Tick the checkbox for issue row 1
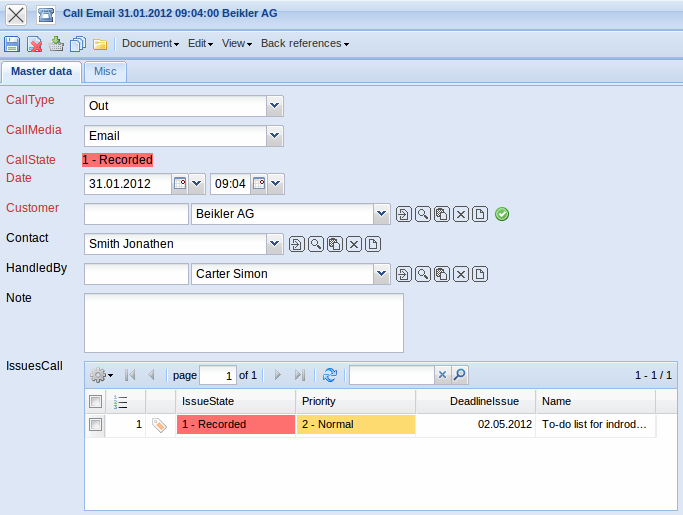 pos(95,425)
